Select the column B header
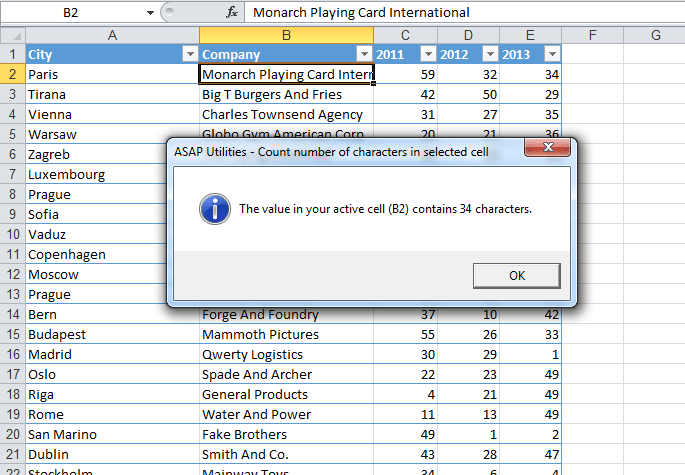Image resolution: width=685 pixels, height=475 pixels. click(286, 35)
